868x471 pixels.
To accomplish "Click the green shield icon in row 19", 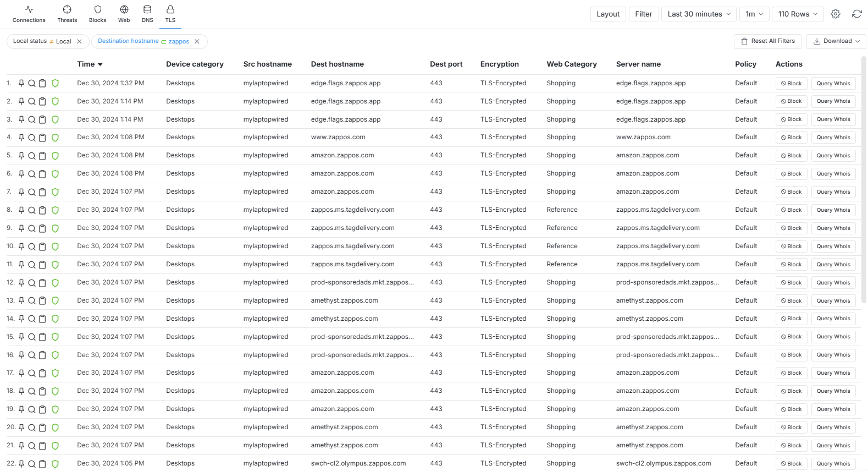I will pos(55,409).
